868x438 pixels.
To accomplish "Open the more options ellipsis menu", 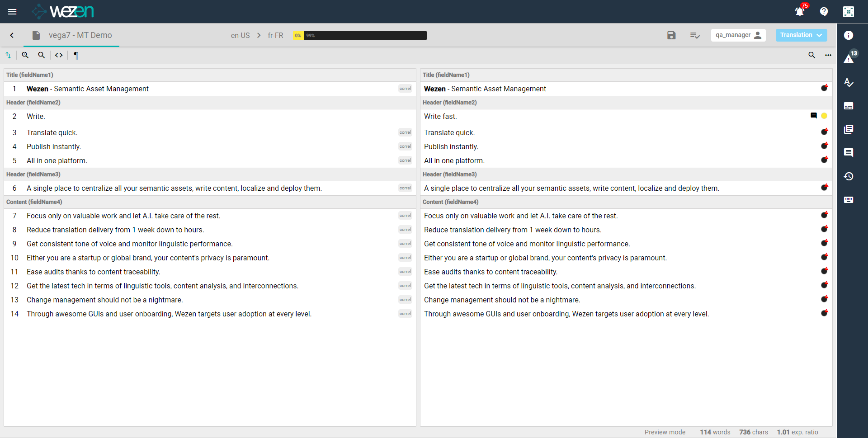I will tap(828, 55).
